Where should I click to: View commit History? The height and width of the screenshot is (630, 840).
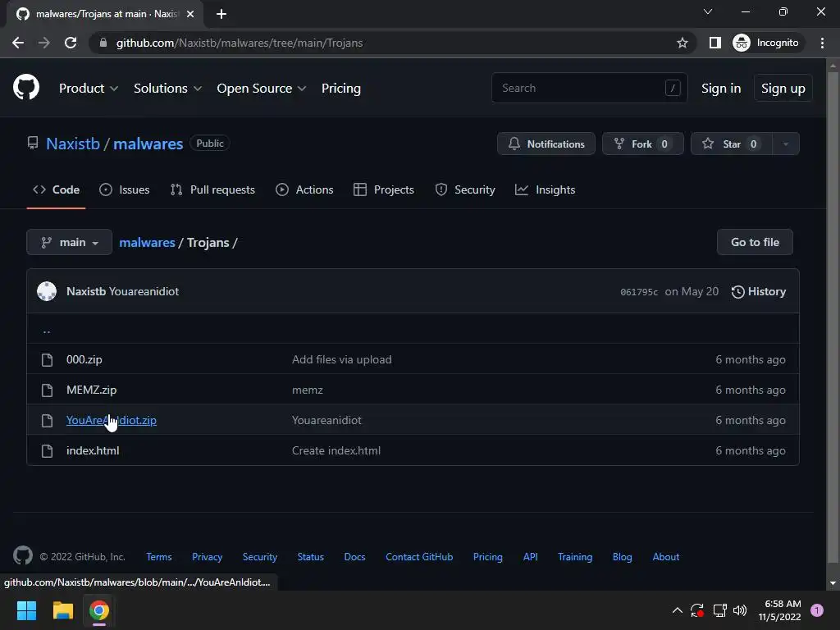click(x=759, y=291)
